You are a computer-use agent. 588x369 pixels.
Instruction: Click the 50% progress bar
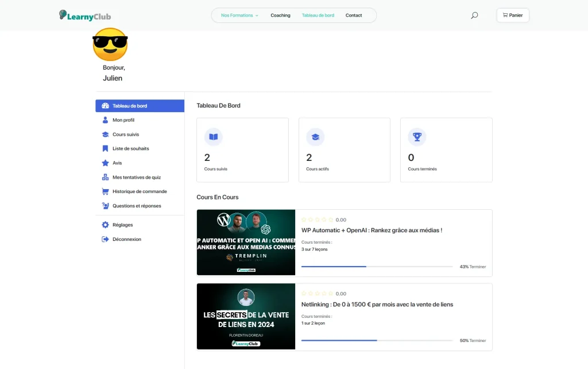coord(377,340)
